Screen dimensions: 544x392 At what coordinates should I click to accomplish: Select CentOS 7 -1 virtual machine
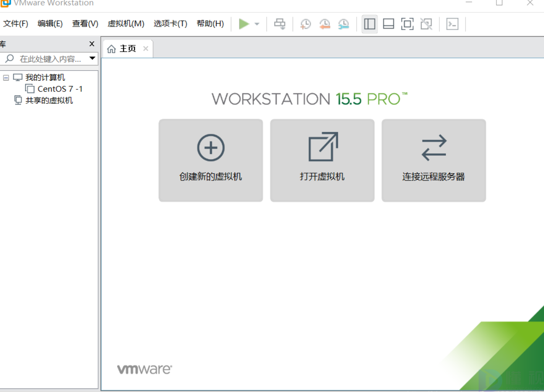(60, 89)
